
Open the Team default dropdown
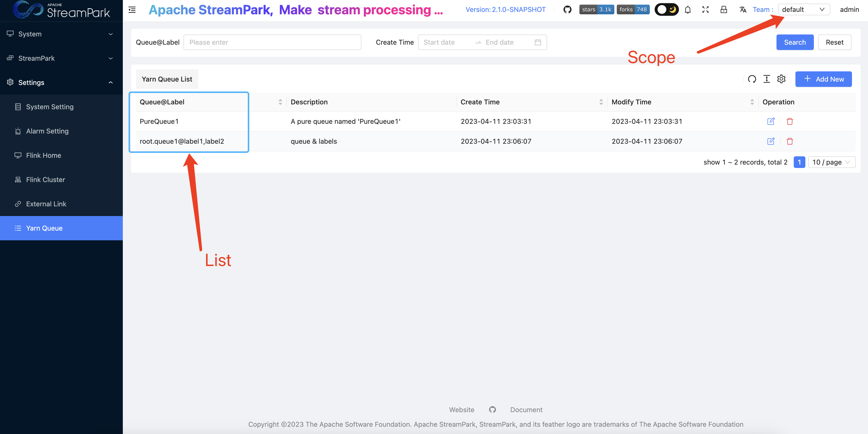tap(804, 10)
